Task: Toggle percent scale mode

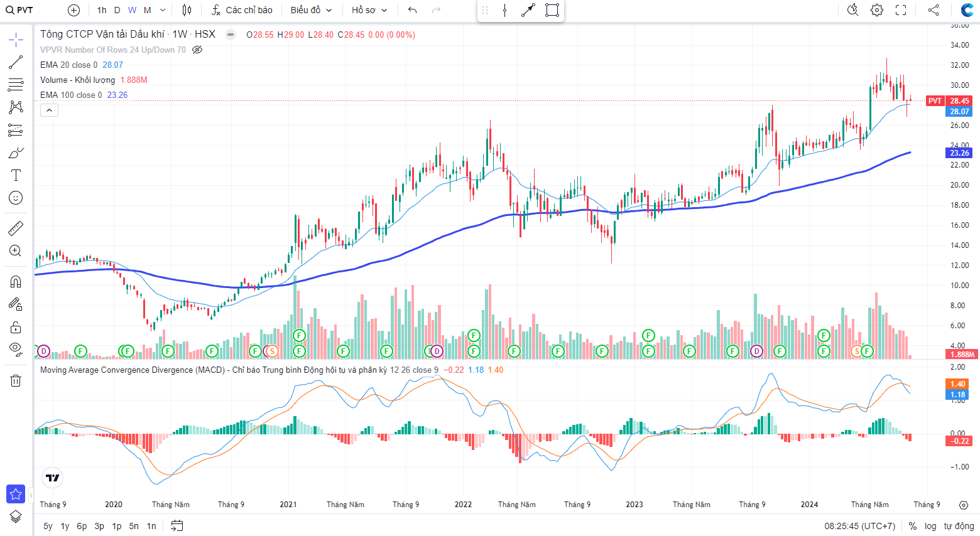Action: [x=913, y=526]
